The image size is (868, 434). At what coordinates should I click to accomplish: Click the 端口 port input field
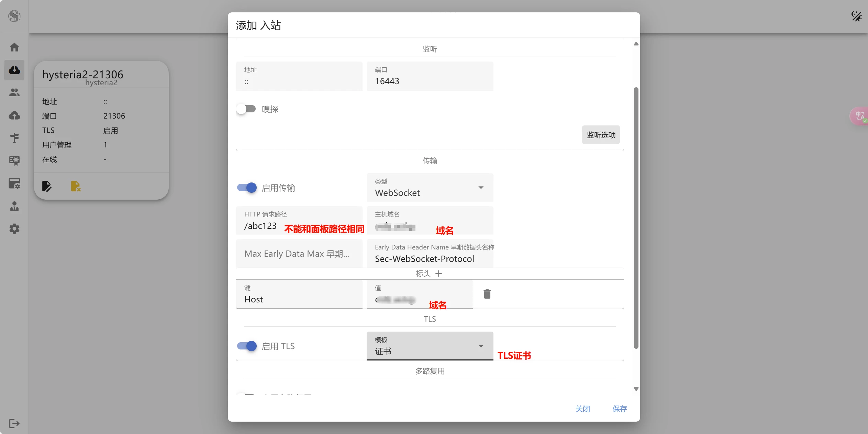coord(430,81)
